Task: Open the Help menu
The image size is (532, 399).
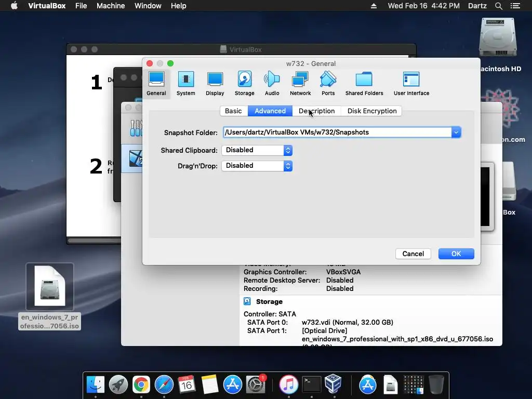Action: (179, 6)
